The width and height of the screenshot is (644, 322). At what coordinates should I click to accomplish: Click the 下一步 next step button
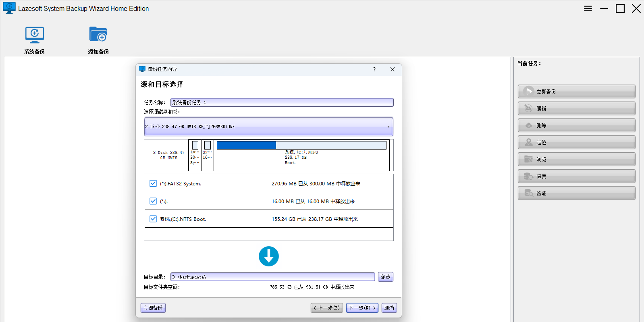362,308
